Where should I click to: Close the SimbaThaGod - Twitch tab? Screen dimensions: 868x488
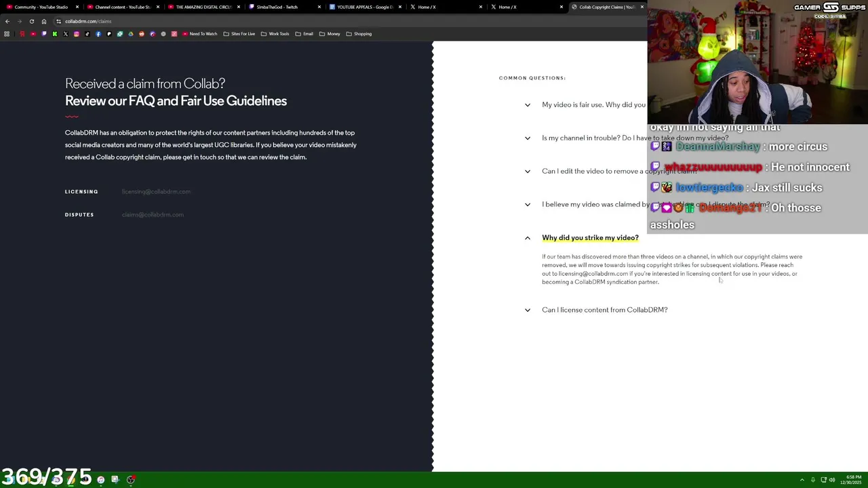(x=319, y=7)
